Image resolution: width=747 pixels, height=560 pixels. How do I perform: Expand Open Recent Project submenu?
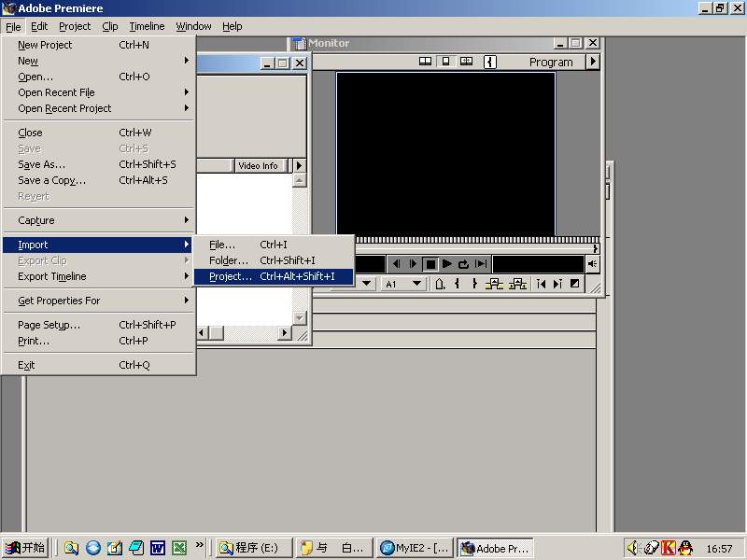pyautogui.click(x=99, y=108)
